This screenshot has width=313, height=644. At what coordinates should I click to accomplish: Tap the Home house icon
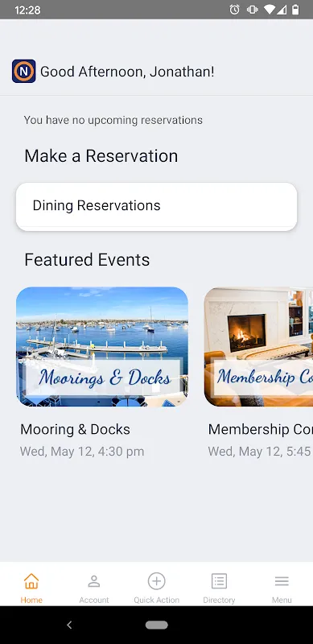31,580
